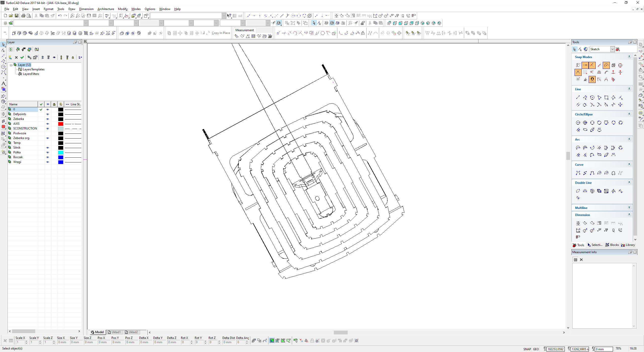
Task: Toggle visibility of the AXIS layer
Action: coord(48,124)
